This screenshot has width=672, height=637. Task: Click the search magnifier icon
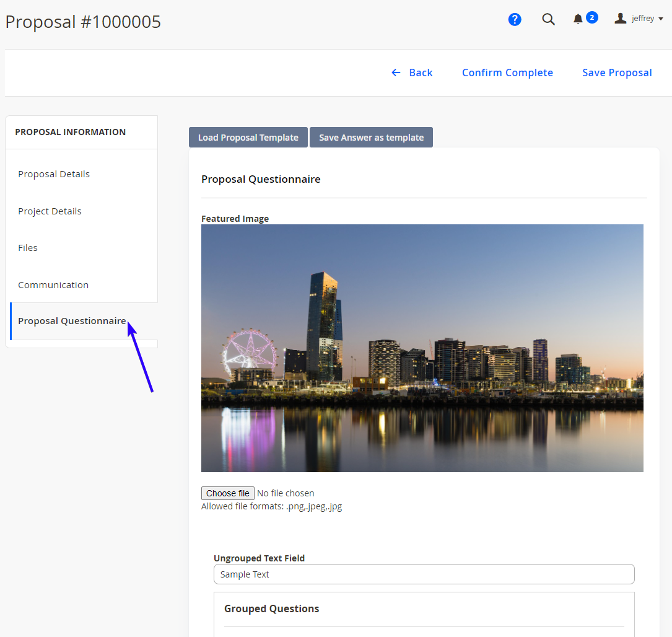(548, 19)
